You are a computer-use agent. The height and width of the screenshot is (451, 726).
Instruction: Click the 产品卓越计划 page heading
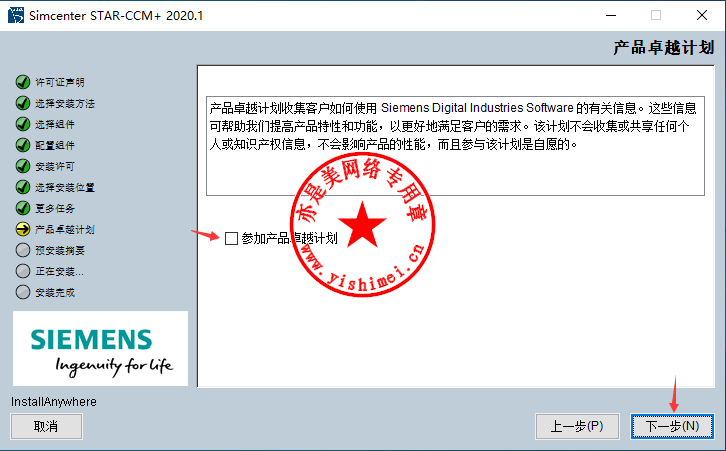tap(663, 48)
